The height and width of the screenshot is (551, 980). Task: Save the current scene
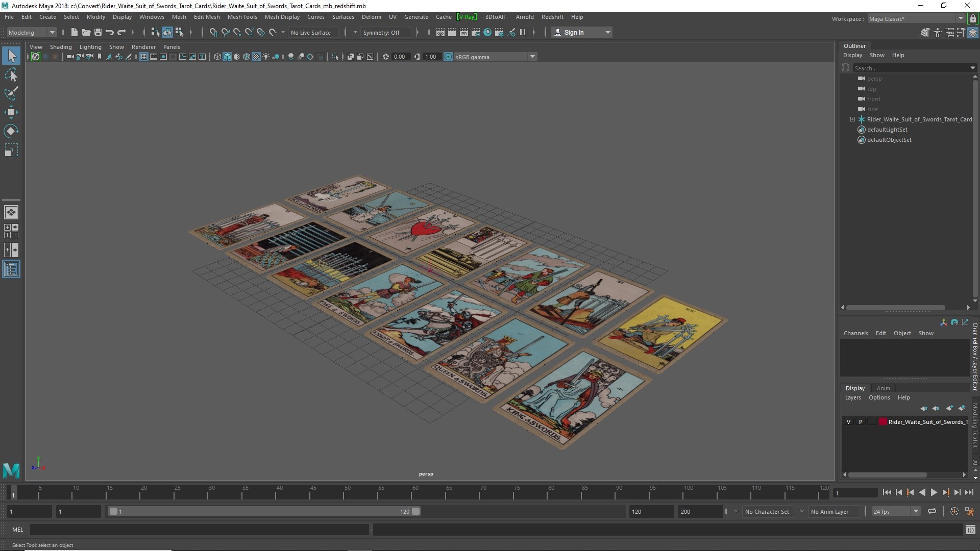click(x=98, y=32)
